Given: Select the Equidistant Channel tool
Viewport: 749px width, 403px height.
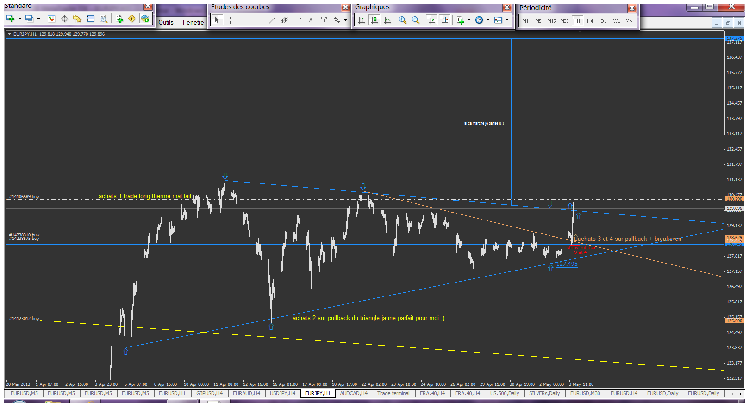Looking at the screenshot, I should (284, 21).
